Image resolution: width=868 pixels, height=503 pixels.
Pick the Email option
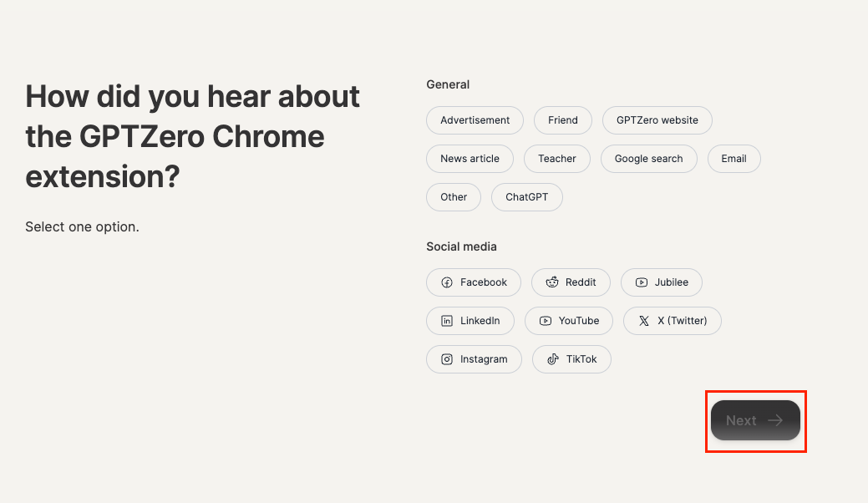pos(733,159)
